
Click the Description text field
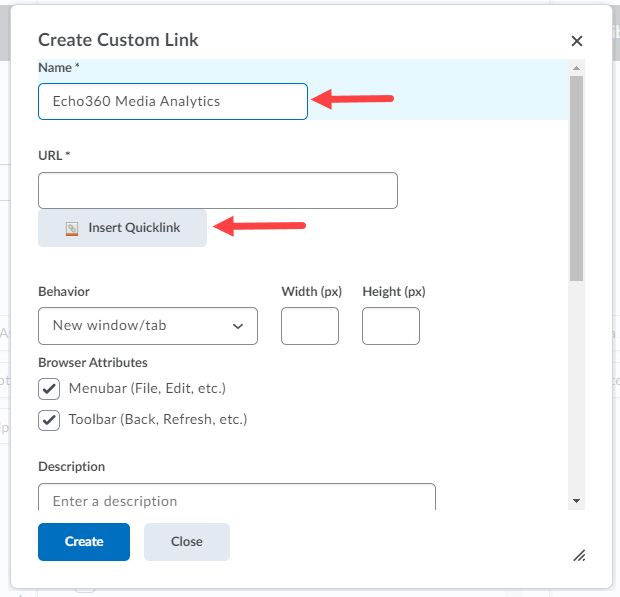pos(237,497)
